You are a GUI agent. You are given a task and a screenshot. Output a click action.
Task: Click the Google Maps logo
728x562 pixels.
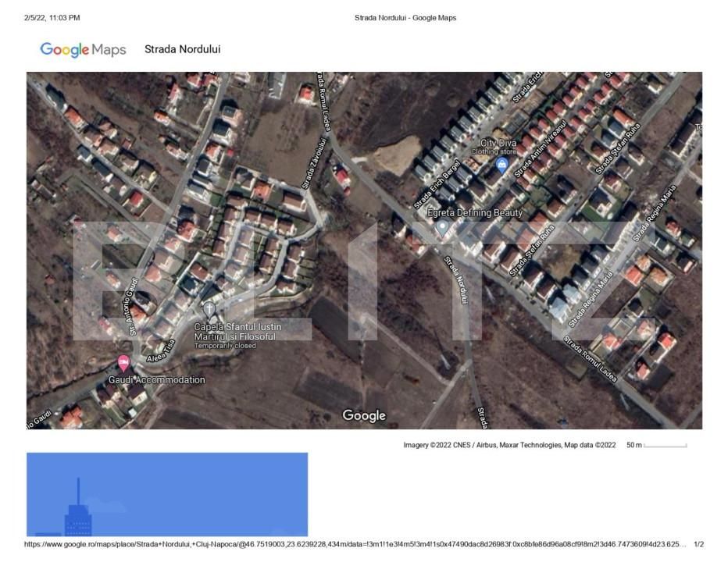coord(84,50)
